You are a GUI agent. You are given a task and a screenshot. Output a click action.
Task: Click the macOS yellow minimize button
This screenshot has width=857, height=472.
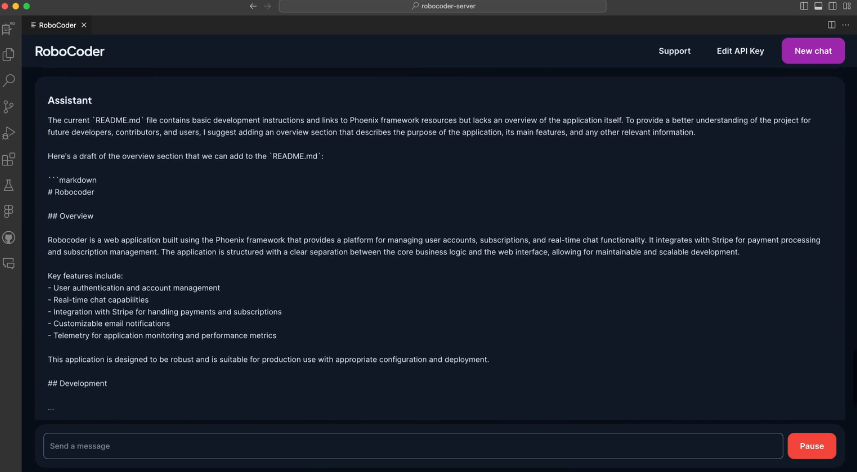point(16,6)
